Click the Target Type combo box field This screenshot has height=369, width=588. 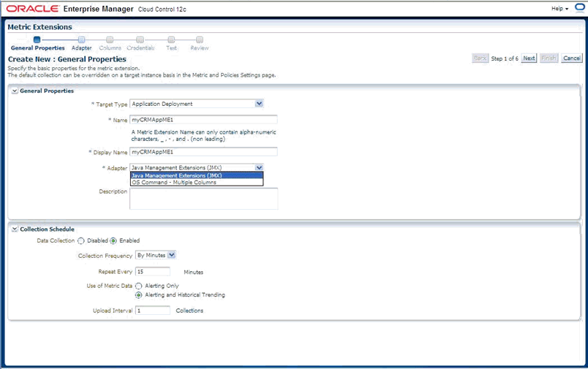click(x=197, y=104)
